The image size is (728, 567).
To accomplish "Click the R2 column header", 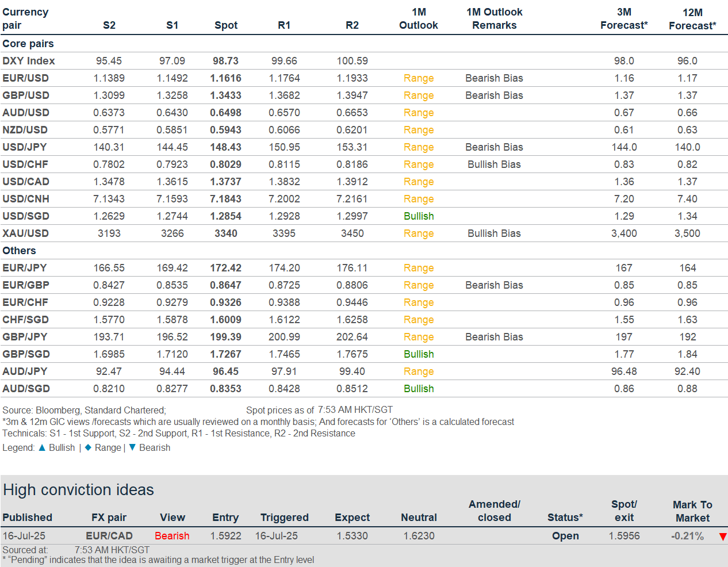I will (x=352, y=25).
